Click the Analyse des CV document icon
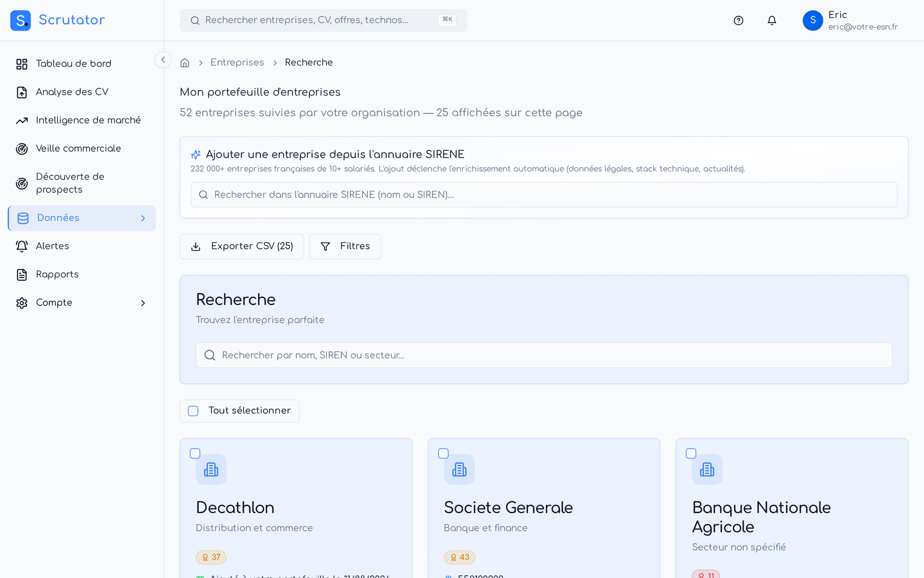 (x=22, y=92)
